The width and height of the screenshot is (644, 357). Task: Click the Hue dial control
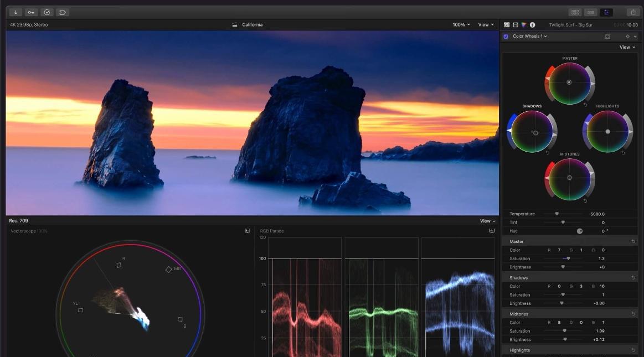(580, 231)
